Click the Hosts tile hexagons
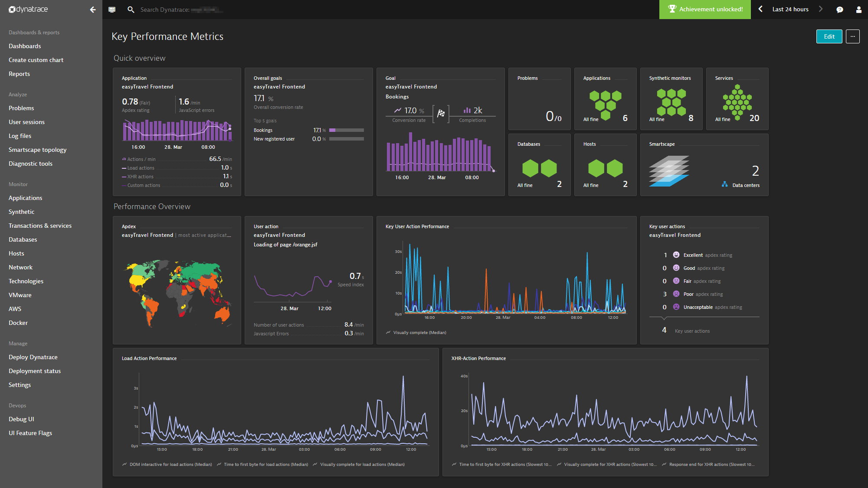The image size is (868, 488). coord(605,168)
